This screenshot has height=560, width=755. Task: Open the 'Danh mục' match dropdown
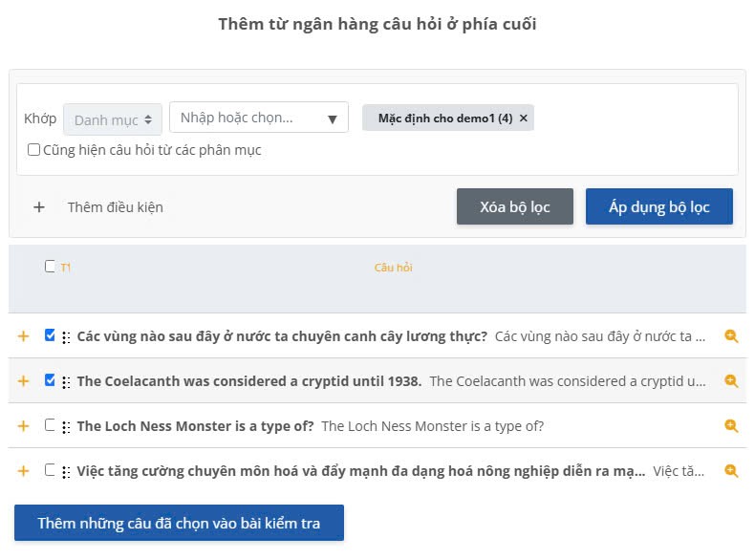(x=113, y=119)
